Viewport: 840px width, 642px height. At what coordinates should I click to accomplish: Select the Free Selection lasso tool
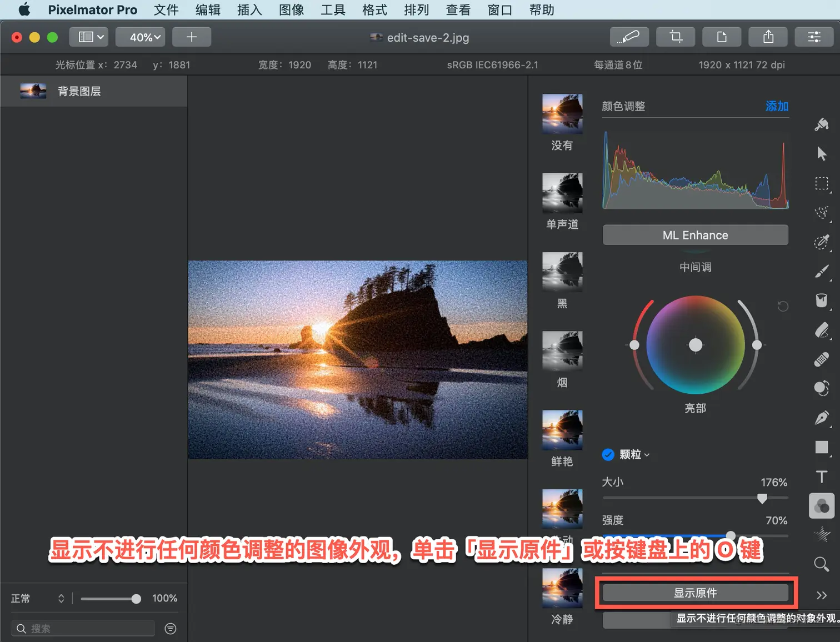[822, 213]
